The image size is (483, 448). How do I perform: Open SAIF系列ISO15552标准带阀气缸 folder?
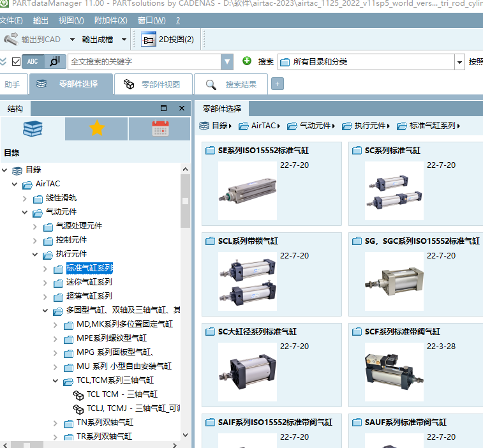point(275,422)
